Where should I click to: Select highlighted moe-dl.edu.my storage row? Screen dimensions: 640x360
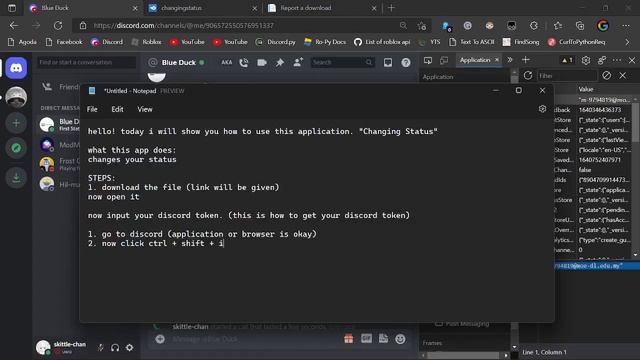coord(597,266)
